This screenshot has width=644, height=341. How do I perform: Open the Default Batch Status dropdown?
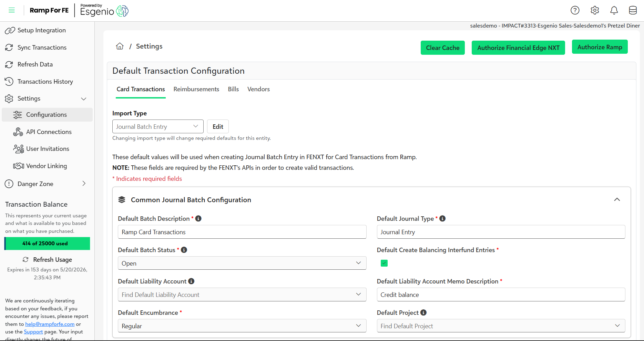[242, 263]
